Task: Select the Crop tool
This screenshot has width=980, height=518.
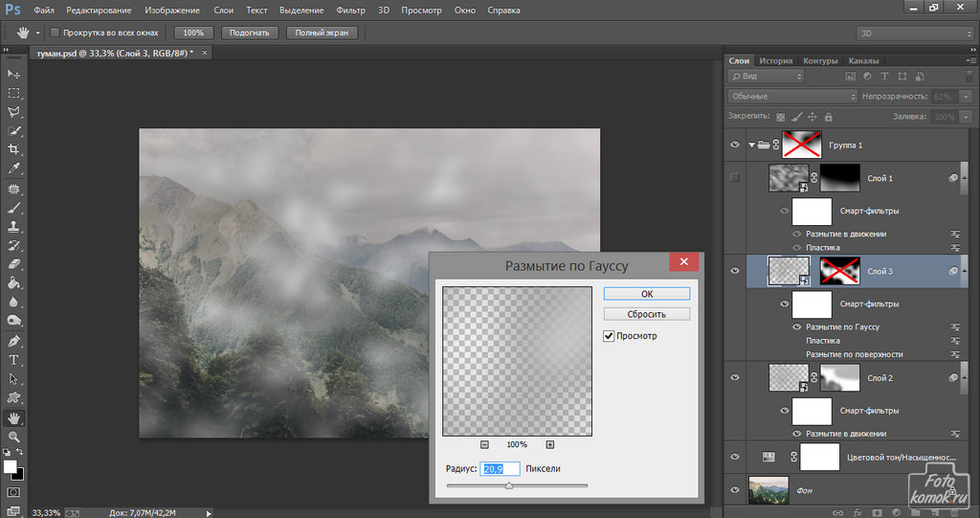Action: point(14,149)
